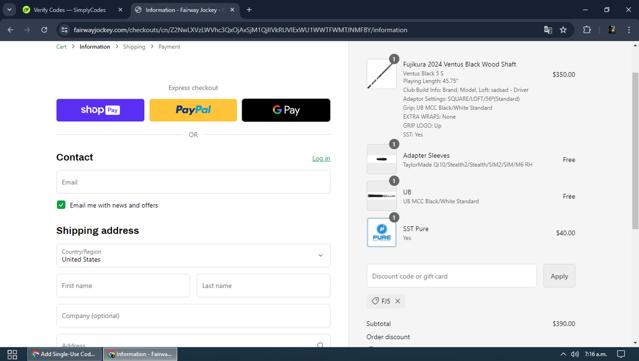Open site information icon in address bar
Viewport: 639px width, 361px height.
pyautogui.click(x=64, y=30)
